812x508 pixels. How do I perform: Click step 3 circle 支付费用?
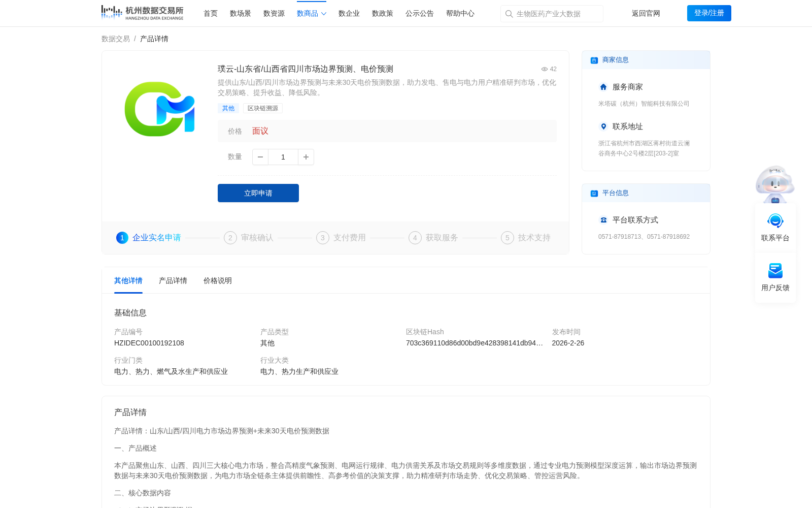(323, 238)
